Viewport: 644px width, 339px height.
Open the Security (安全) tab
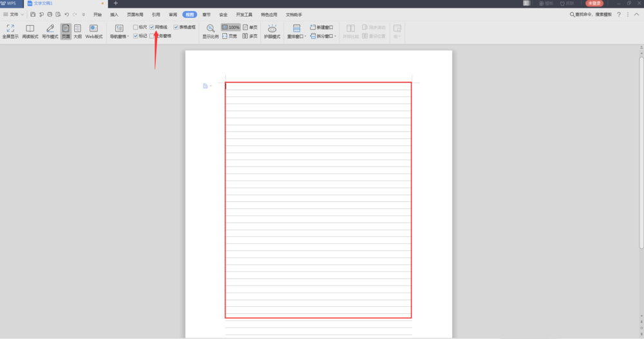pyautogui.click(x=223, y=14)
